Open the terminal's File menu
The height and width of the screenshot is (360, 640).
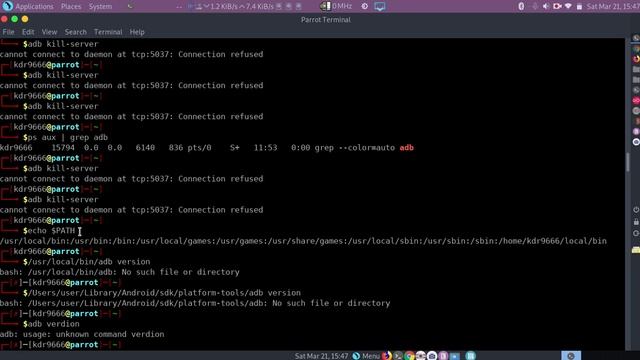(8, 32)
